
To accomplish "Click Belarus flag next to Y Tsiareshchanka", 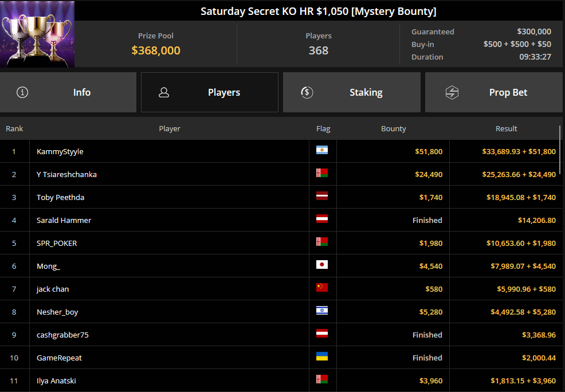I will click(x=322, y=173).
